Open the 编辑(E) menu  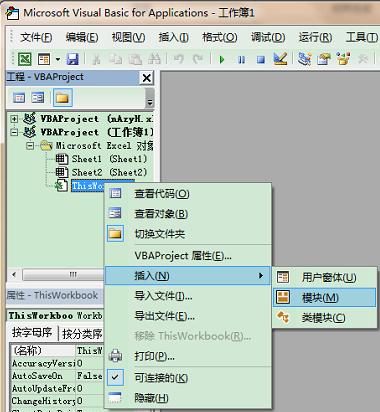82,37
